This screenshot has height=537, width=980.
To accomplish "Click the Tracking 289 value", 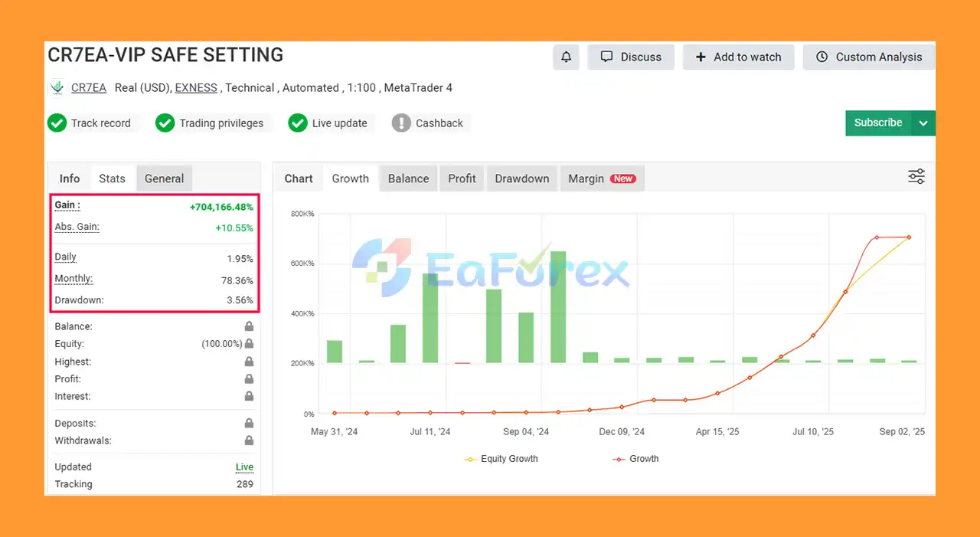I will [245, 484].
